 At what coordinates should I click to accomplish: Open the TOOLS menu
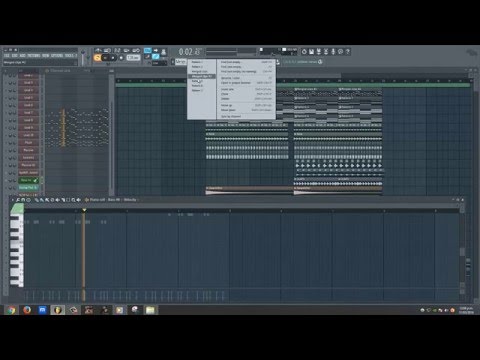click(70, 56)
